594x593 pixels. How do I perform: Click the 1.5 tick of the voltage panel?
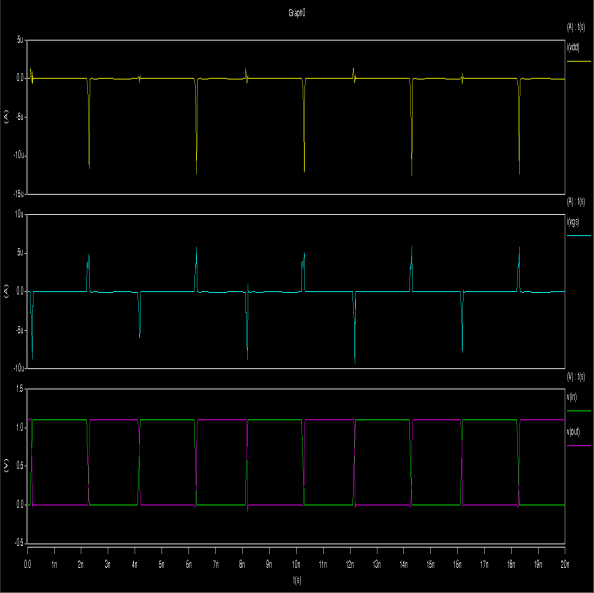tap(20, 389)
